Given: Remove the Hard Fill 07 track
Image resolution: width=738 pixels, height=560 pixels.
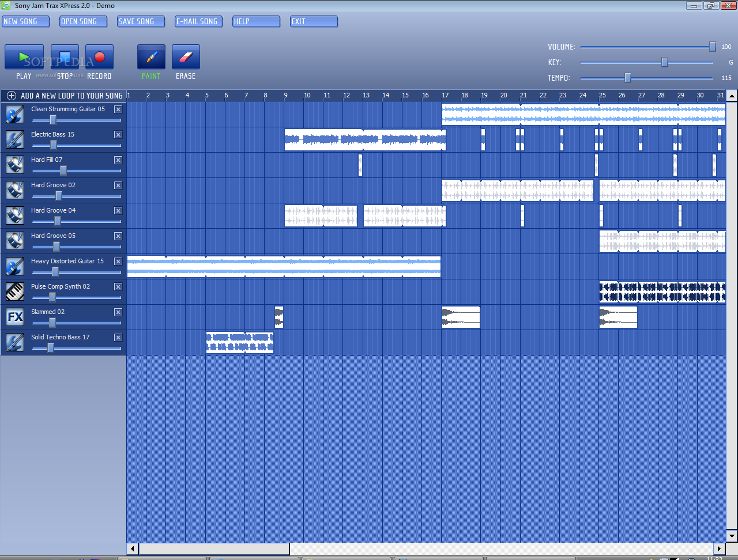Looking at the screenshot, I should (x=118, y=160).
